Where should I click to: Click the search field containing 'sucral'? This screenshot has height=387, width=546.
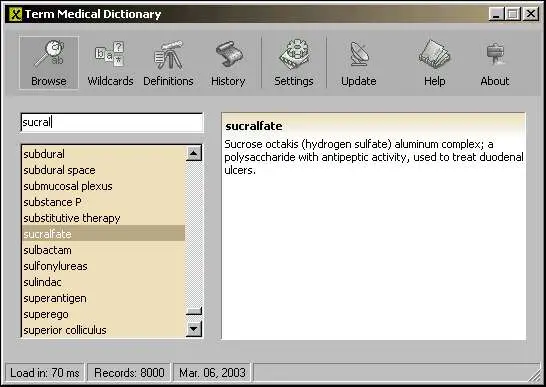coord(112,122)
